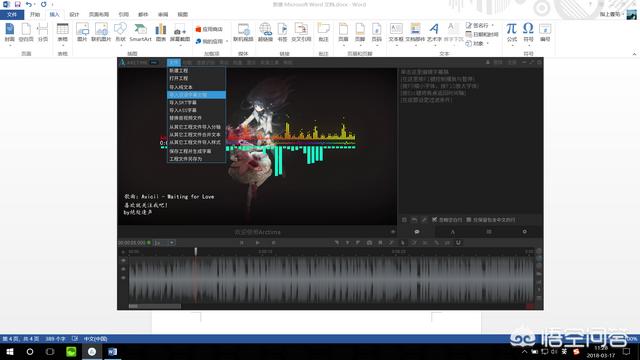Image resolution: width=640 pixels, height=360 pixels.
Task: Insert a page break (分页)
Action: (x=42, y=33)
